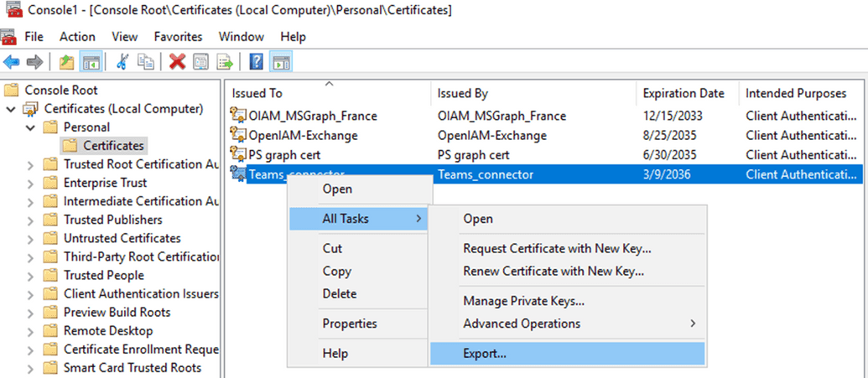Image resolution: width=868 pixels, height=378 pixels.
Task: Open the Favorites menu in menu bar
Action: [x=178, y=37]
